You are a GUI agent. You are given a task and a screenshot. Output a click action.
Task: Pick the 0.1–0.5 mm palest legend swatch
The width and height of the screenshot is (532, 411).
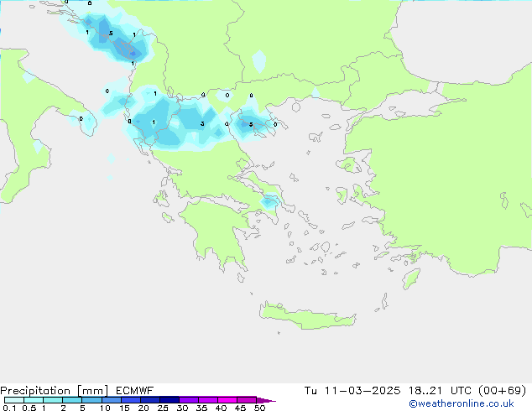pyautogui.click(x=13, y=400)
